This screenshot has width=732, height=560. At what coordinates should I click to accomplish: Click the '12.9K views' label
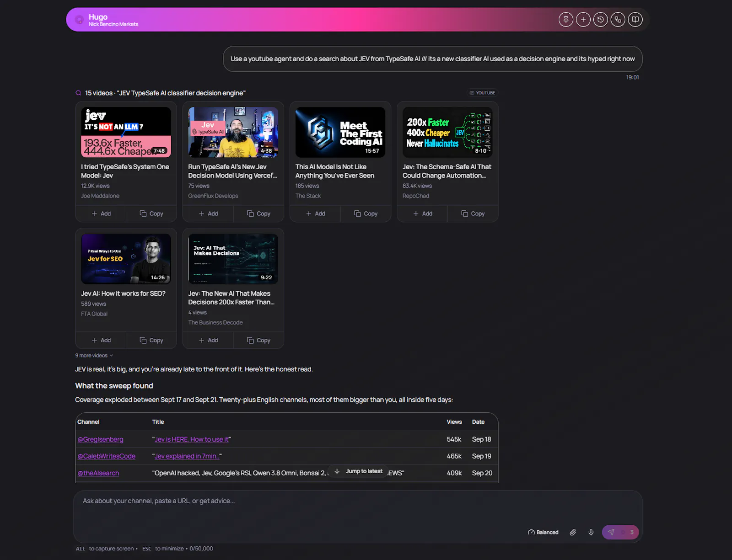[x=95, y=186]
